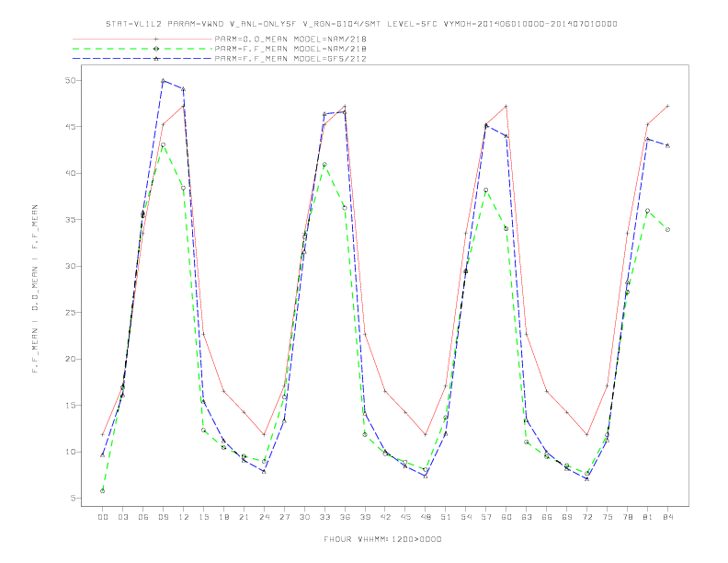This screenshot has width=728, height=563.
Task: Click y-axis tick label 25
Action: [x=70, y=313]
